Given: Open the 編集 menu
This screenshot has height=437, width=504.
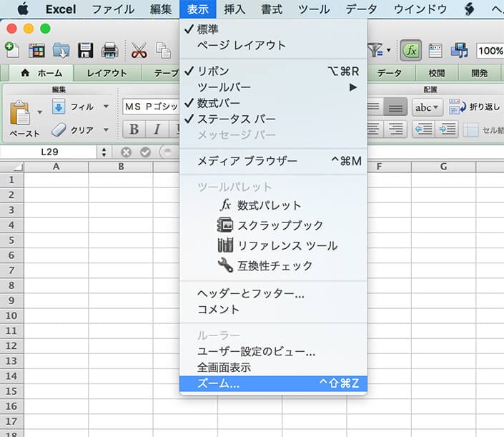Looking at the screenshot, I should click(x=160, y=9).
